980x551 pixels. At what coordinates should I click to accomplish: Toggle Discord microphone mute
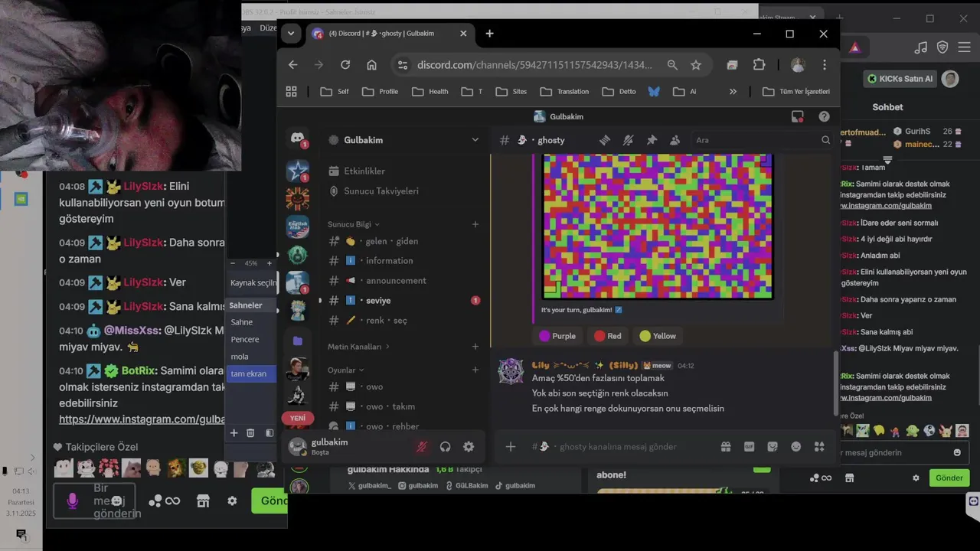point(421,447)
